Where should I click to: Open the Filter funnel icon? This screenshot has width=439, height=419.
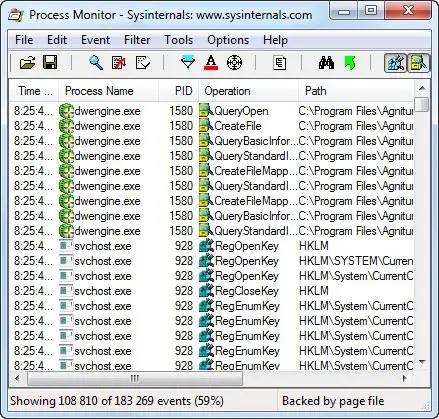188,63
